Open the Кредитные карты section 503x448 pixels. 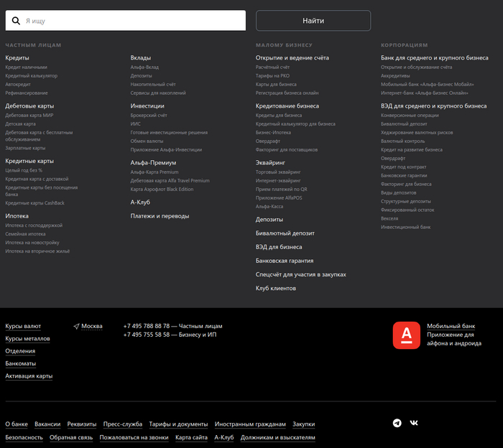pyautogui.click(x=29, y=162)
